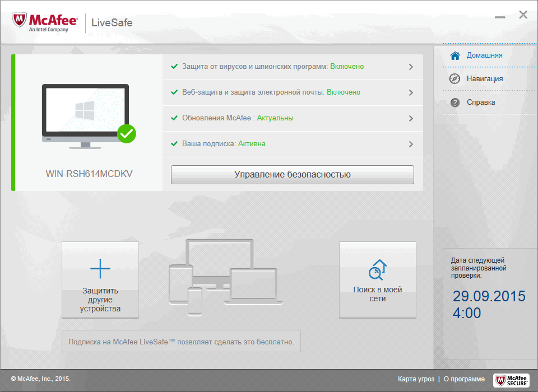
Task: Expand the Защита от вирусов details row
Action: (x=412, y=66)
